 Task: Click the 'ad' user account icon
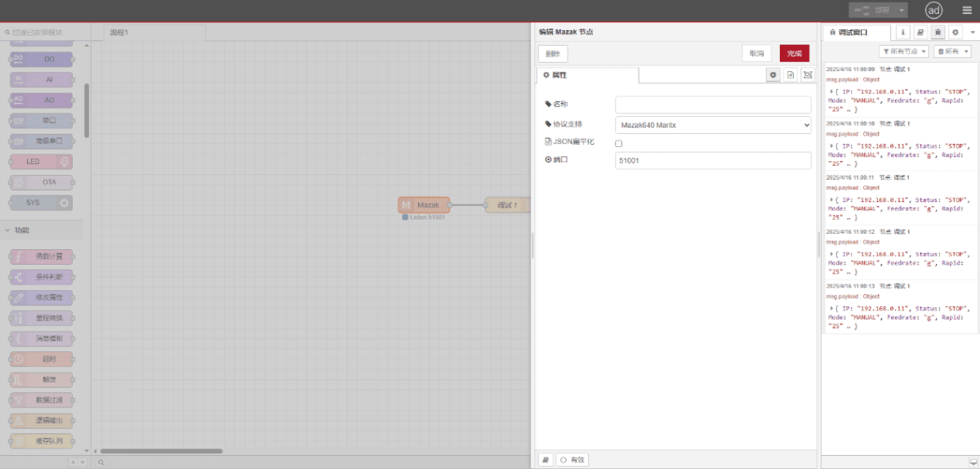[933, 11]
